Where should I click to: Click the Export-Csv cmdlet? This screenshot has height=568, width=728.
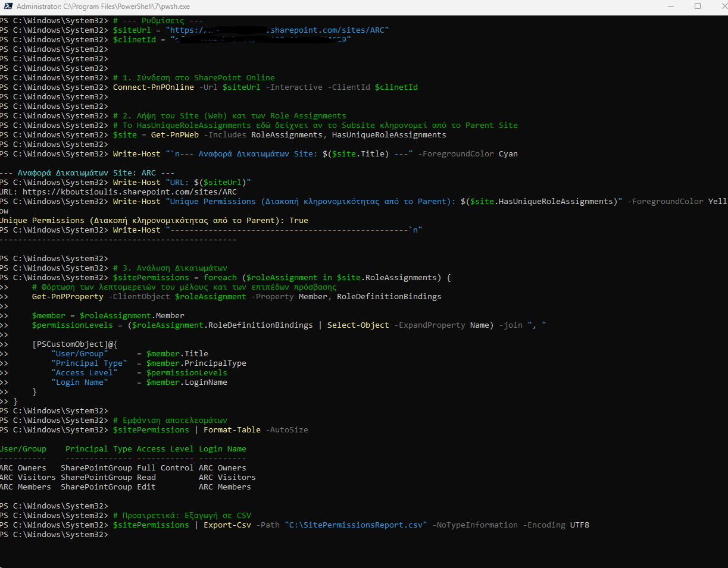[227, 525]
